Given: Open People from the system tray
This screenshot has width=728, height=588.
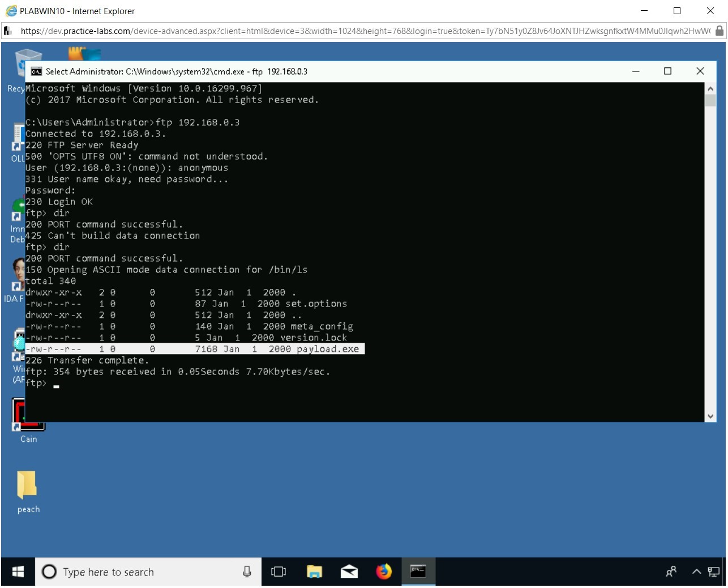Looking at the screenshot, I should (x=671, y=572).
